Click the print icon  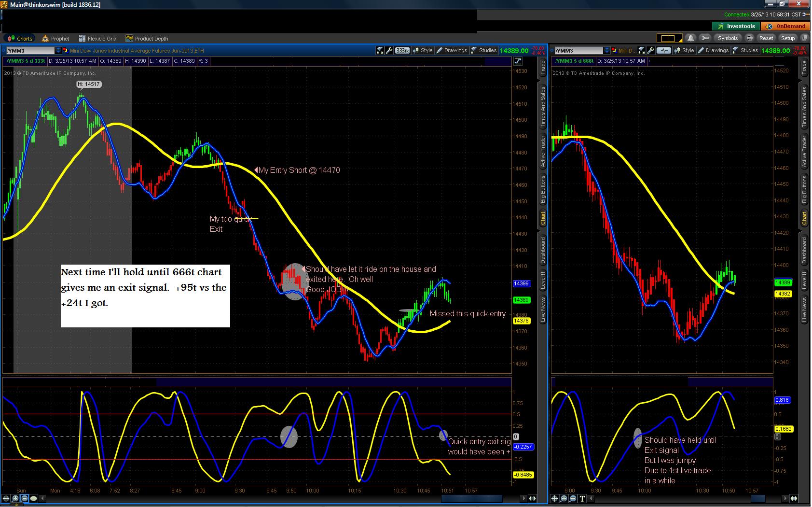[750, 38]
